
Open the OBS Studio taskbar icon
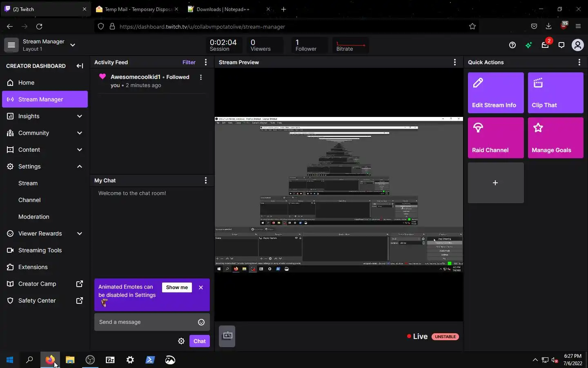pos(90,360)
